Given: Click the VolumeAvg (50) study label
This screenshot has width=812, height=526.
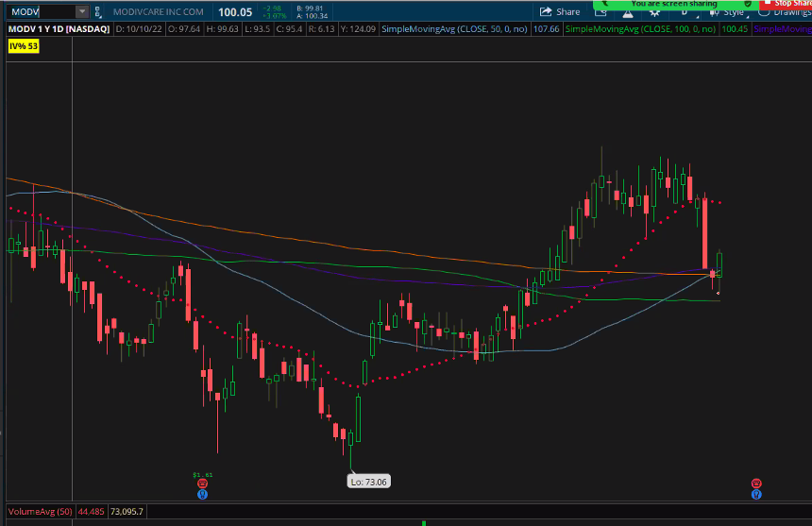Looking at the screenshot, I should 41,512.
